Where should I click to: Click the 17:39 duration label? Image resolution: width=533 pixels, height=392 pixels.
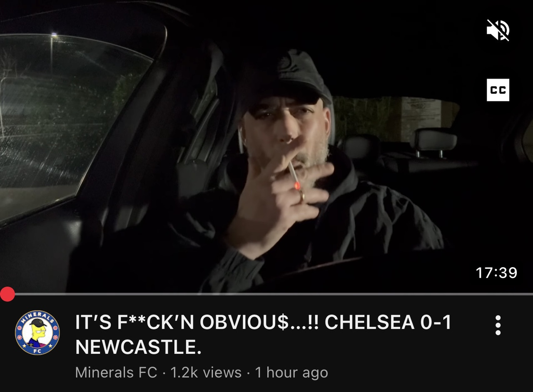(496, 273)
